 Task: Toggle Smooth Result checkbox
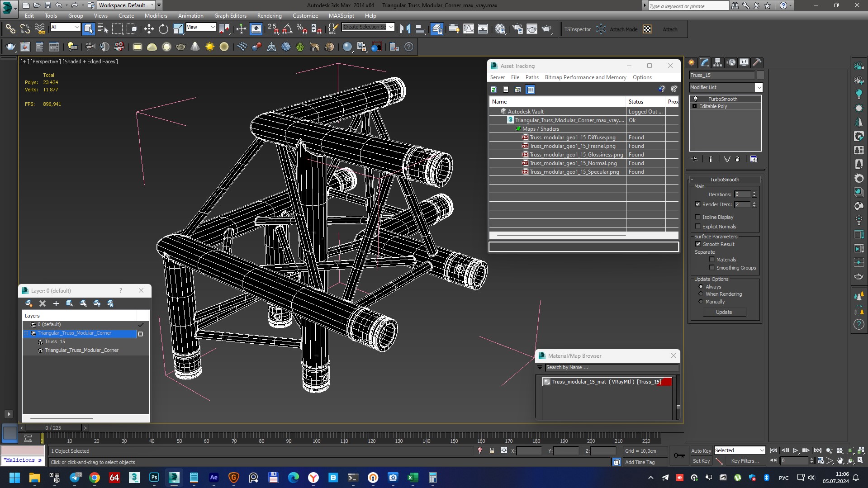[697, 244]
